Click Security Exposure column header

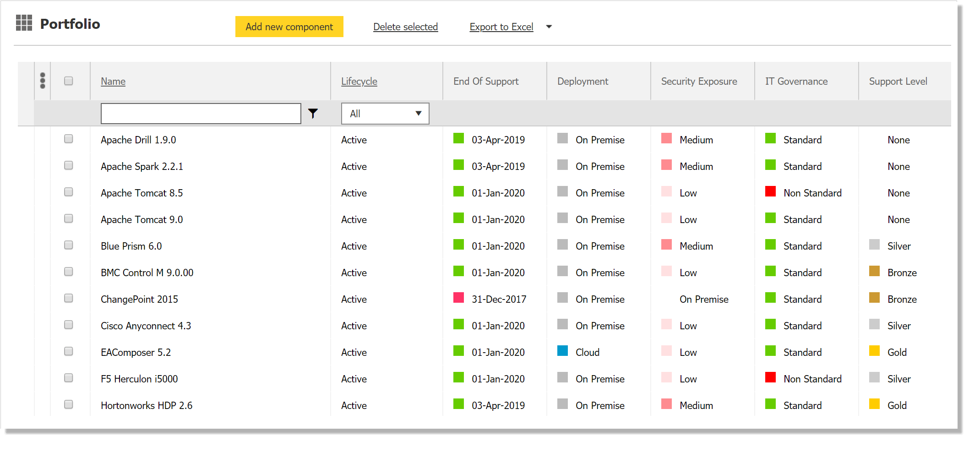pyautogui.click(x=699, y=82)
